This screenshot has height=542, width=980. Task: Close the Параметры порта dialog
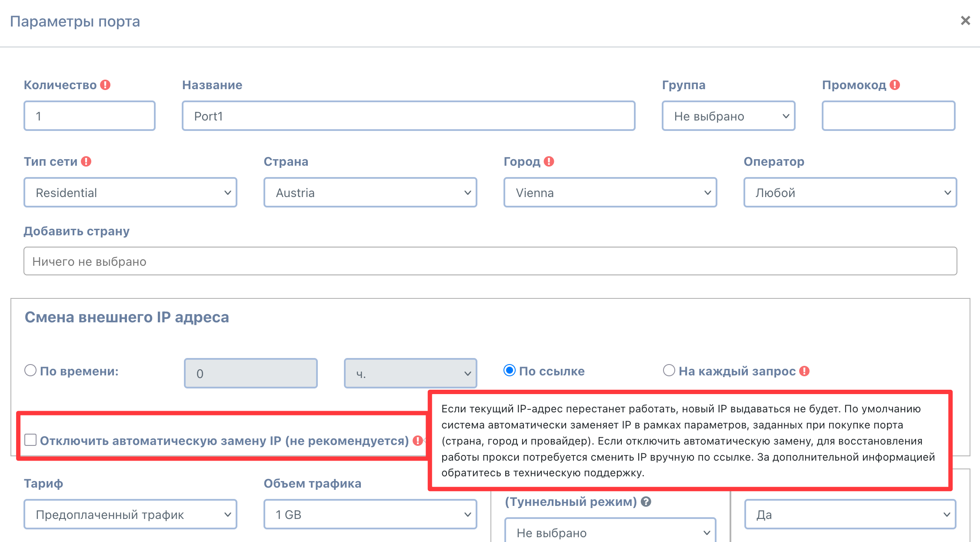click(x=965, y=20)
